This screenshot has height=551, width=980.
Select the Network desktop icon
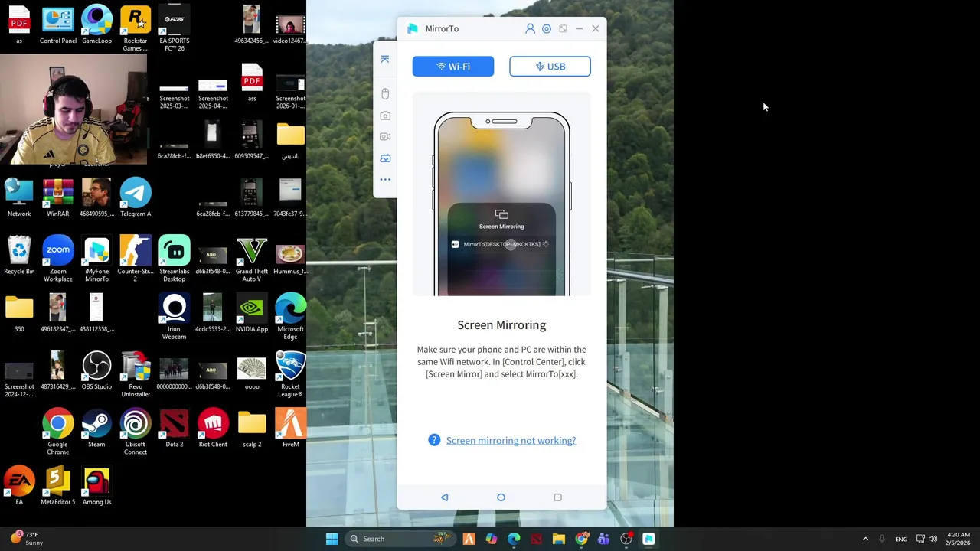(x=19, y=198)
